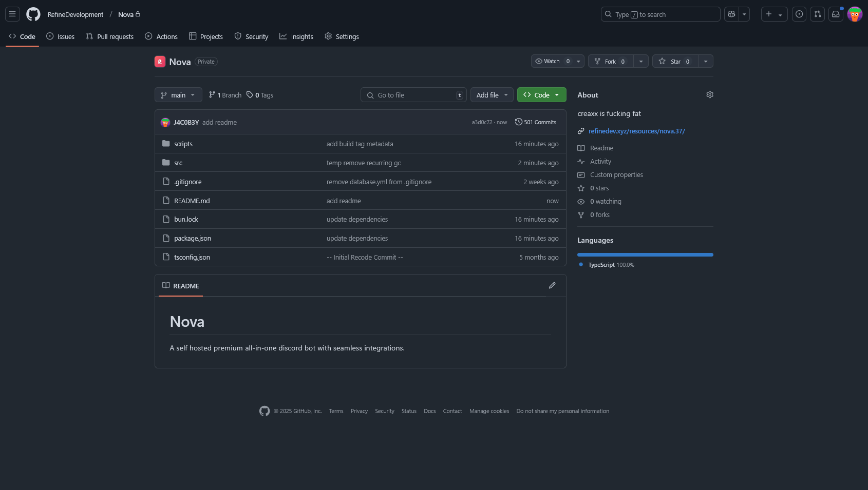
Task: Click the GitHub logo in the header
Action: 33,14
